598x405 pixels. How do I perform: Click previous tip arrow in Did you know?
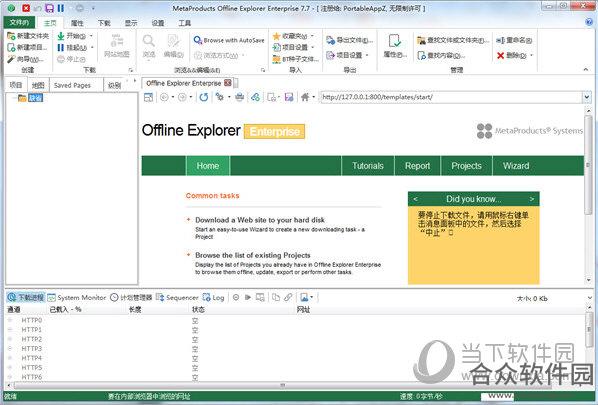coord(416,199)
